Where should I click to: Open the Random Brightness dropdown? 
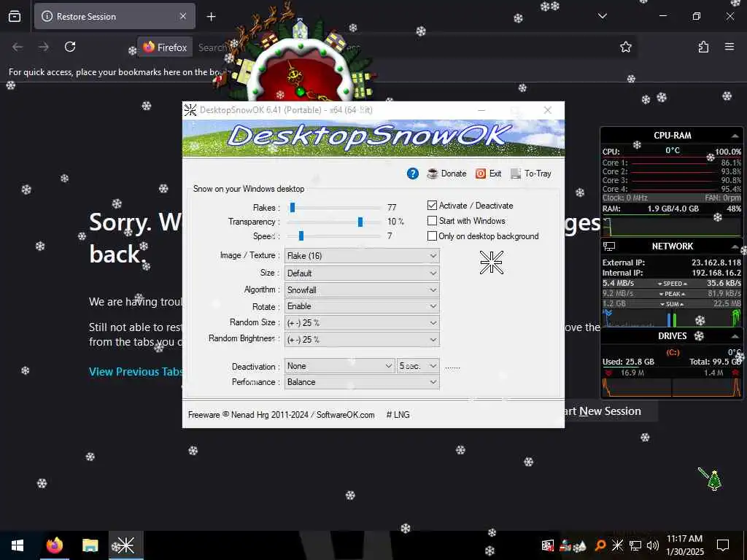pyautogui.click(x=362, y=340)
